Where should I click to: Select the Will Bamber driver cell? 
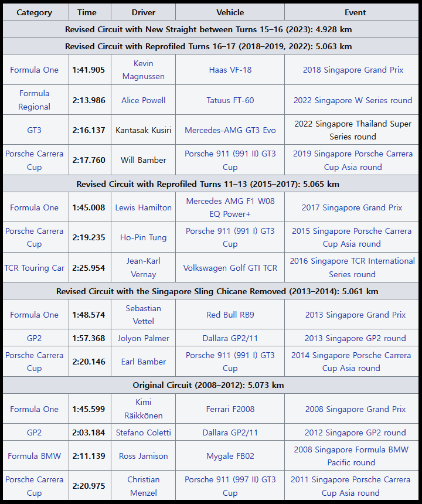coord(144,160)
